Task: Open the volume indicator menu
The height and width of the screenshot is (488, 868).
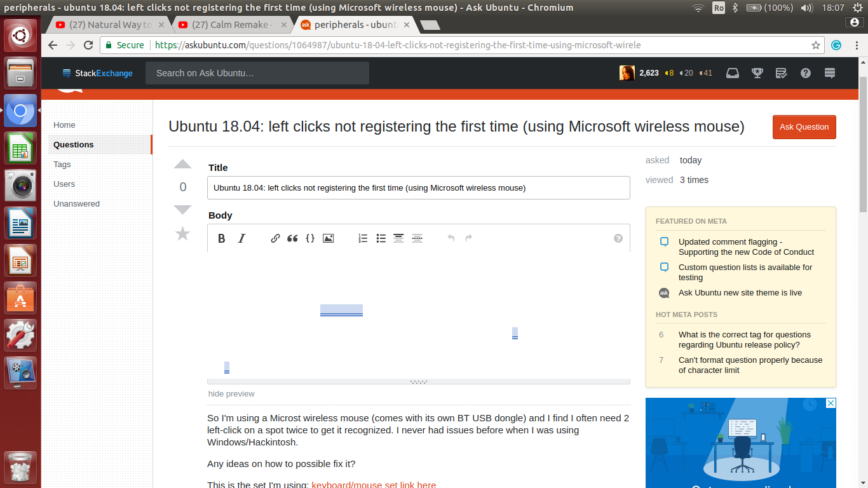Action: [807, 8]
